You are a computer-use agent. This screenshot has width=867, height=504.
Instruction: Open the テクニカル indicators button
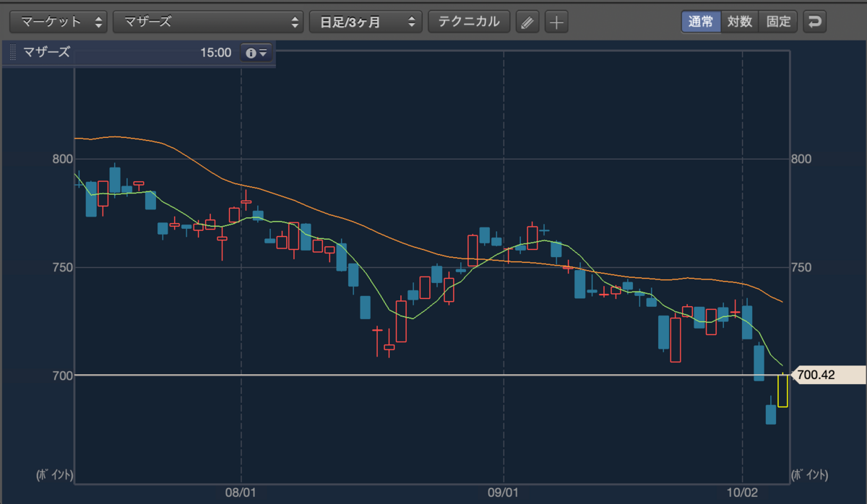click(x=469, y=22)
